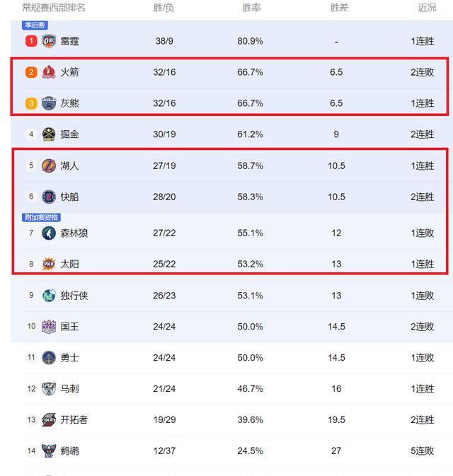Click the Lakers (湖人) team logo
453x476 pixels.
[49, 166]
